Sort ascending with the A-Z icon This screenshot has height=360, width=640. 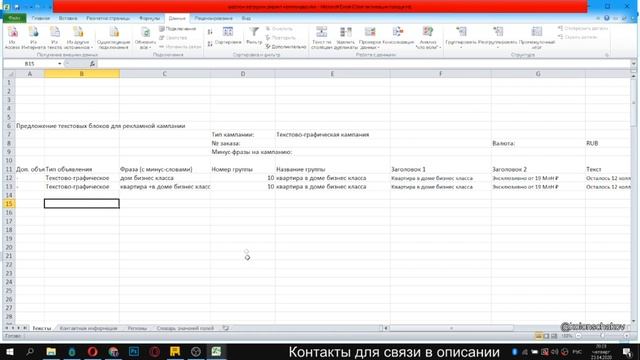tap(210, 32)
